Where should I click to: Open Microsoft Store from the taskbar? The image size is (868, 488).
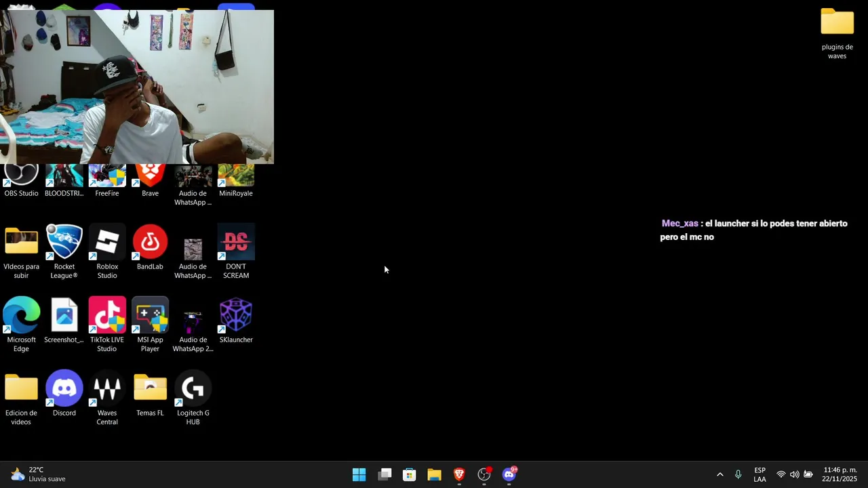click(410, 474)
